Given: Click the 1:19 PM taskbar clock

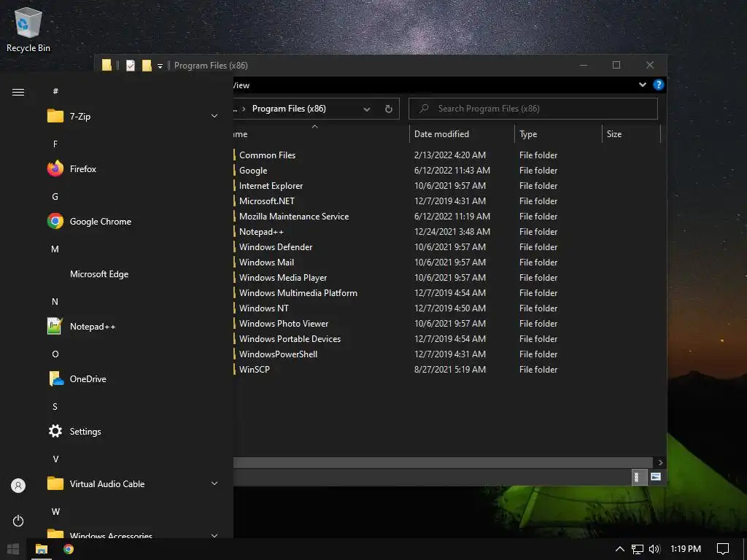Looking at the screenshot, I should coord(686,549).
